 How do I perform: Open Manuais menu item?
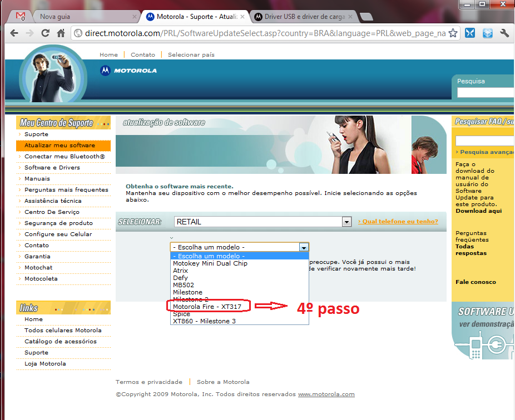pyautogui.click(x=37, y=179)
